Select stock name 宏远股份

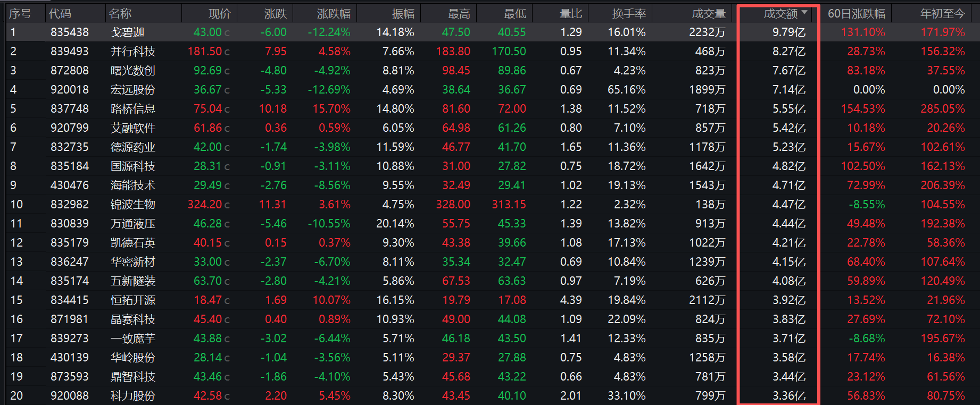(x=133, y=90)
